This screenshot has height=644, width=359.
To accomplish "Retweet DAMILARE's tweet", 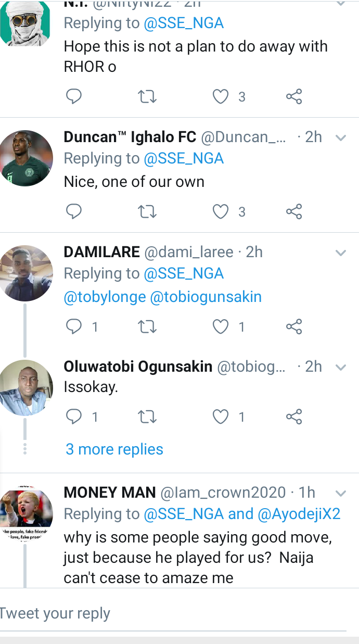I will point(147,326).
